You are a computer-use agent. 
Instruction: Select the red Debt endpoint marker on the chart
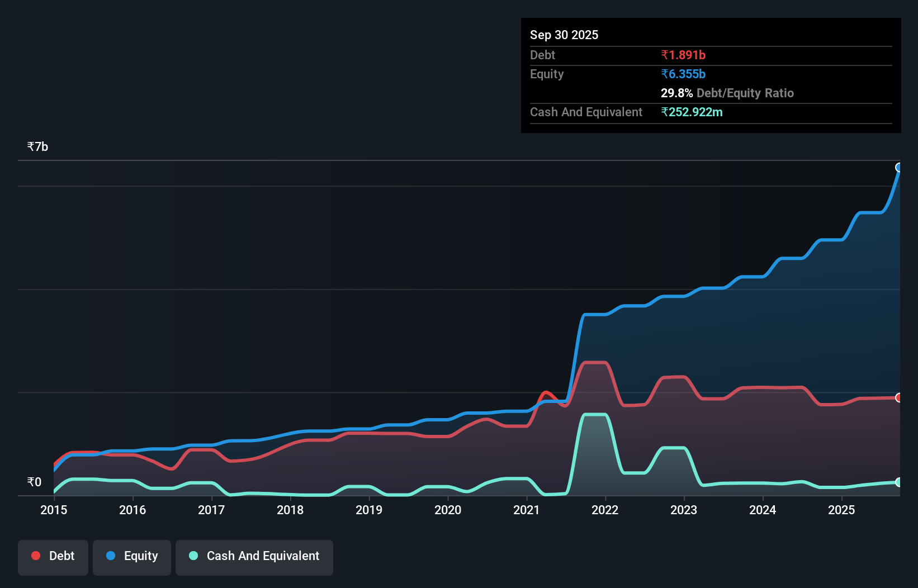point(899,398)
